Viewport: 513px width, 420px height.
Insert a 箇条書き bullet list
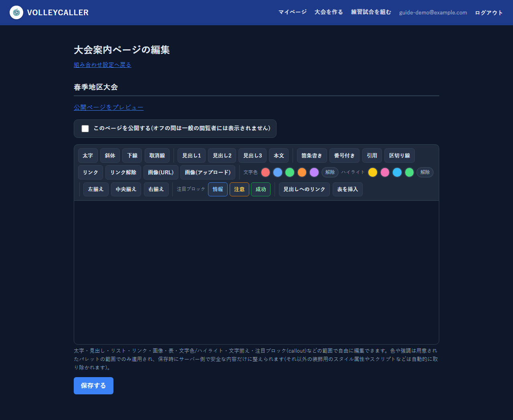pyautogui.click(x=312, y=155)
